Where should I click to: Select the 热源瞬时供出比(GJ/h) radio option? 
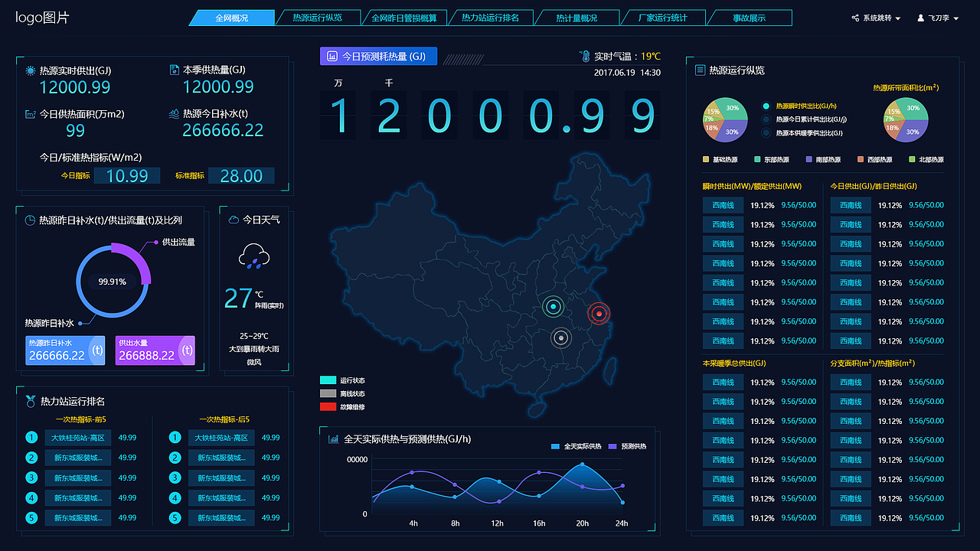pos(766,106)
